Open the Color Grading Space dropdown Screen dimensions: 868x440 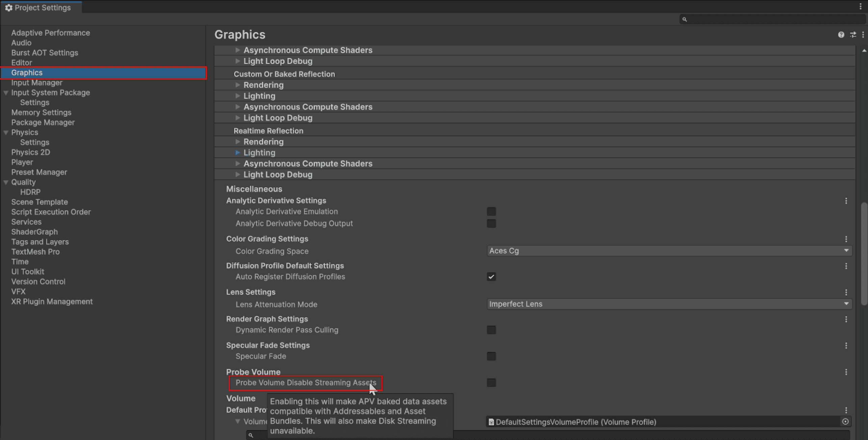click(668, 251)
